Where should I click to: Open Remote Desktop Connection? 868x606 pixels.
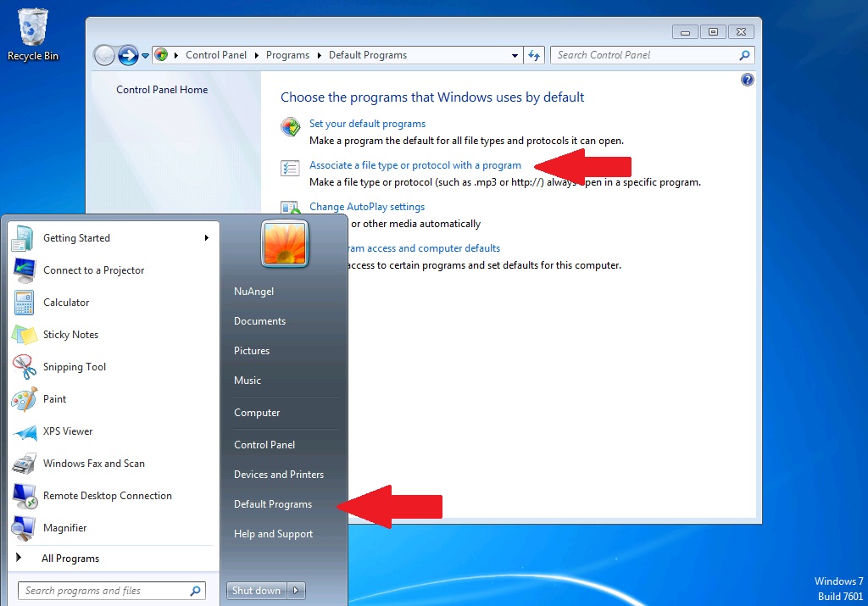click(106, 496)
